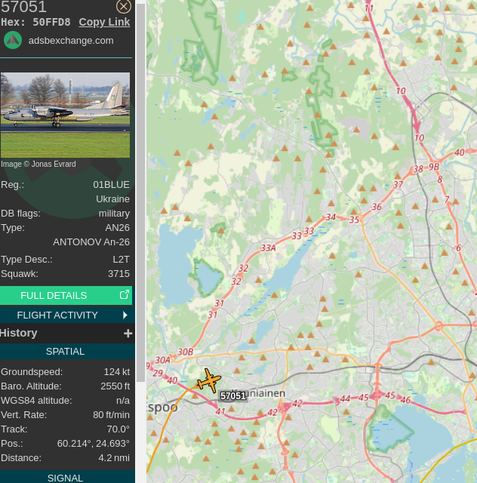
Task: Click the 57051 aircraft map label
Action: [x=233, y=396]
